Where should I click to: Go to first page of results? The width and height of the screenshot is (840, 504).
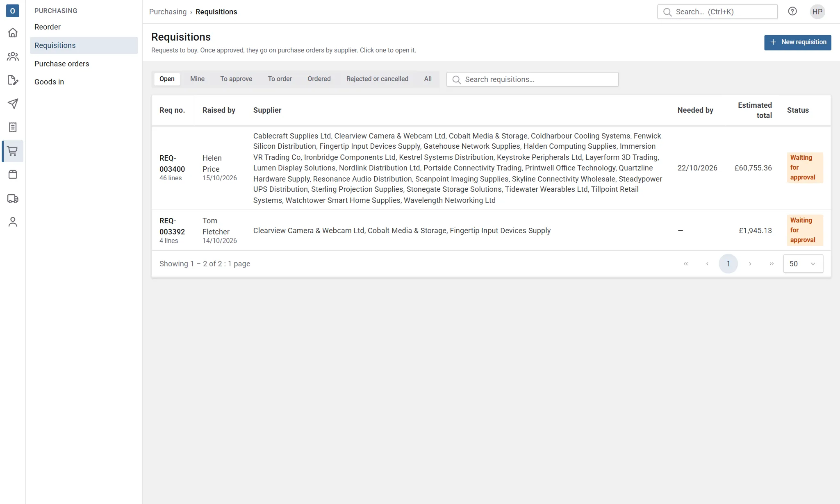coord(686,264)
